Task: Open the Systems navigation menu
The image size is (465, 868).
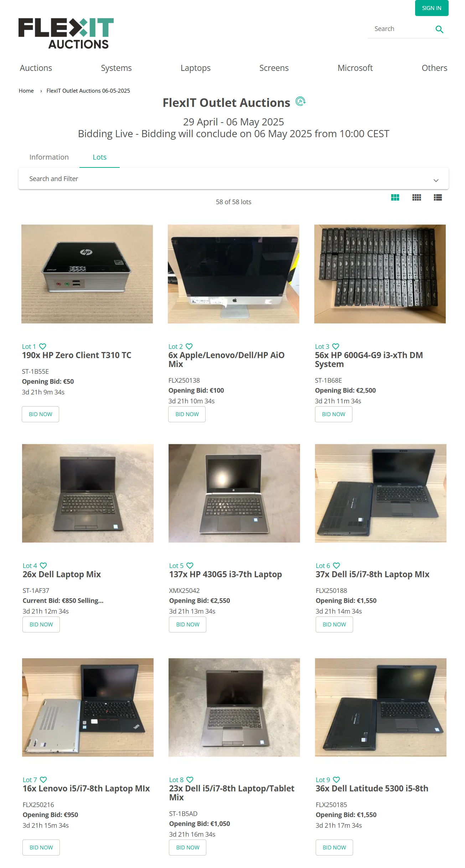Action: (116, 68)
